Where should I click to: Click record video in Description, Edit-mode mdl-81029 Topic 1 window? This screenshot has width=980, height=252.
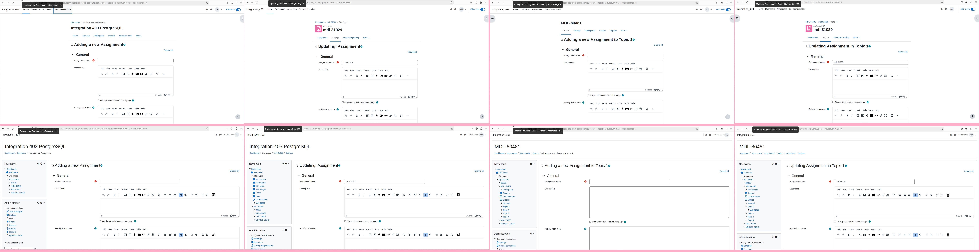pos(872,76)
